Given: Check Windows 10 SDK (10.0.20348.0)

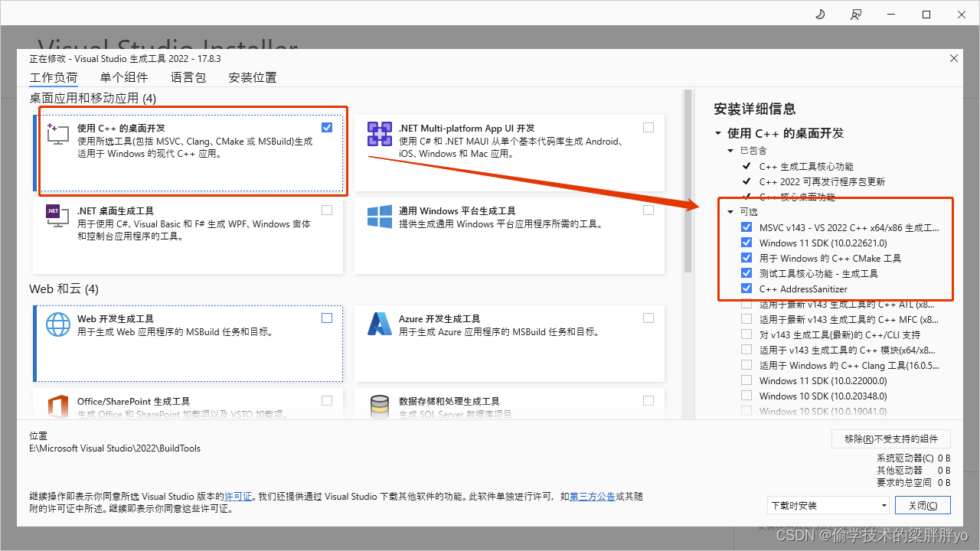Looking at the screenshot, I should point(746,396).
